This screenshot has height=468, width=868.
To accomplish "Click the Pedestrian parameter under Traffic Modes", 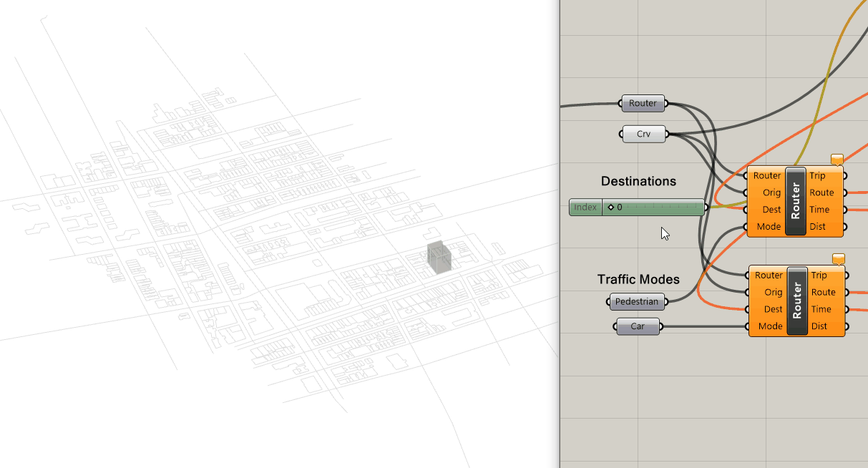I will click(x=636, y=302).
